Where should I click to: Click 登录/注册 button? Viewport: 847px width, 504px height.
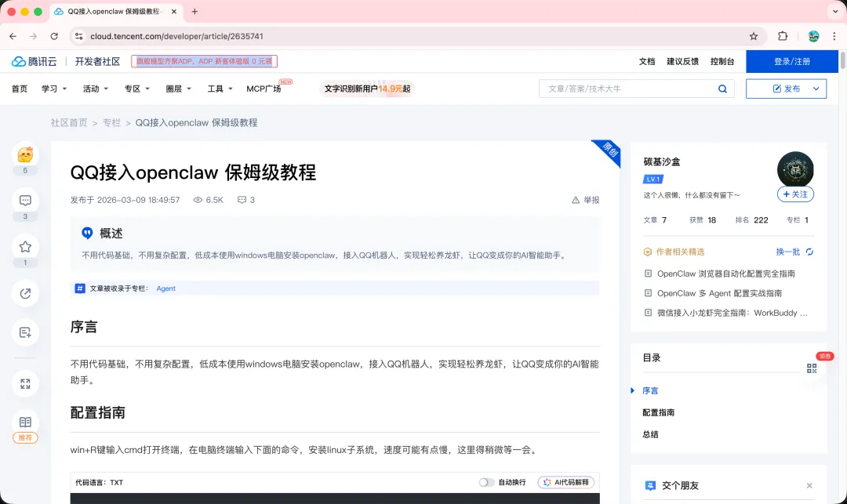(792, 61)
